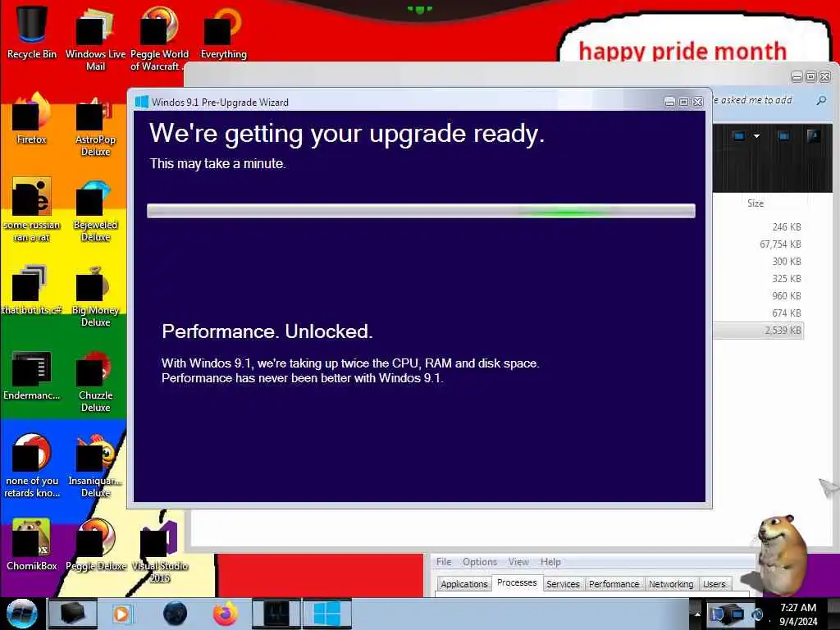Open View menu in Task Manager

518,561
